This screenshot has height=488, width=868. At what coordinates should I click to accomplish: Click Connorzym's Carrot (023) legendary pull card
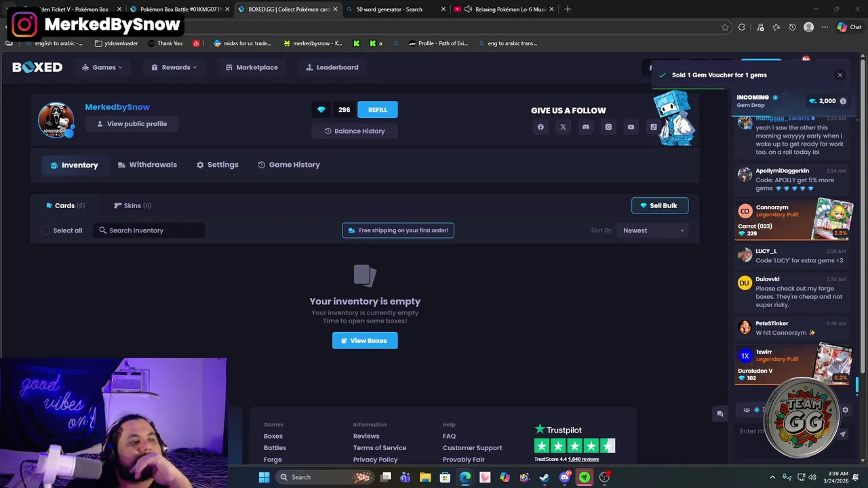(x=793, y=220)
